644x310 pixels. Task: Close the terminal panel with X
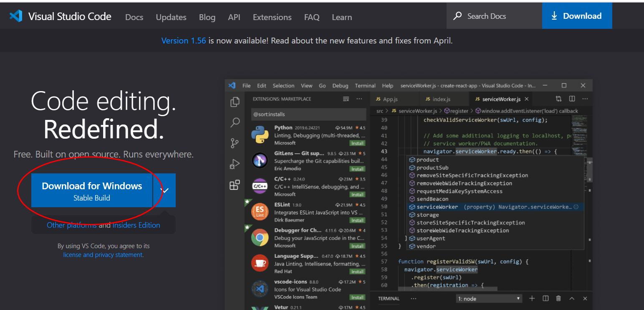(585, 298)
